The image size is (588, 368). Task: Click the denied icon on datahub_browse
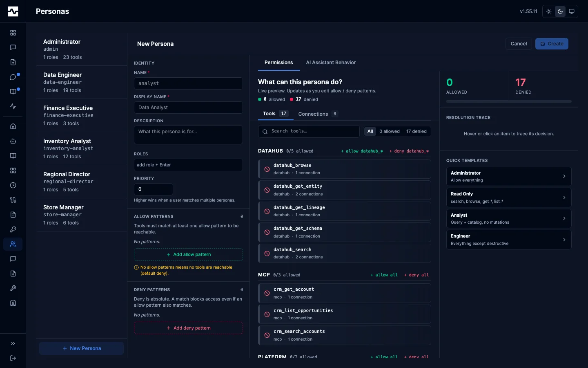(x=267, y=169)
